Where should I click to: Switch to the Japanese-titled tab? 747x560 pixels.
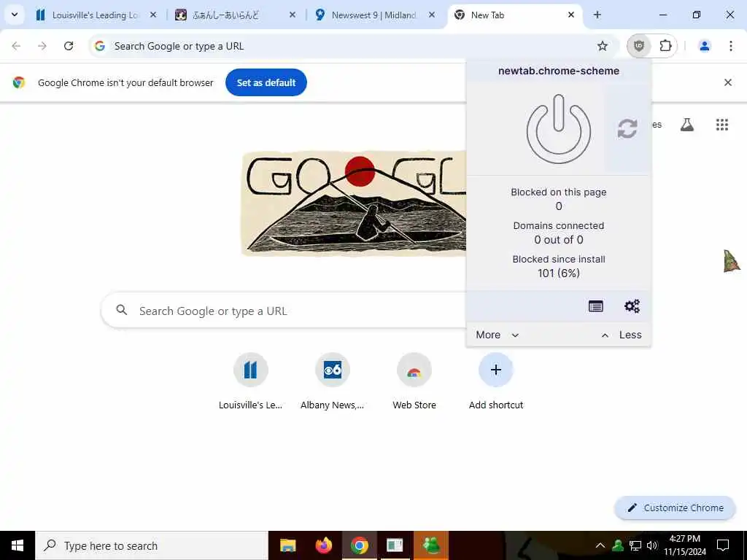click(234, 15)
